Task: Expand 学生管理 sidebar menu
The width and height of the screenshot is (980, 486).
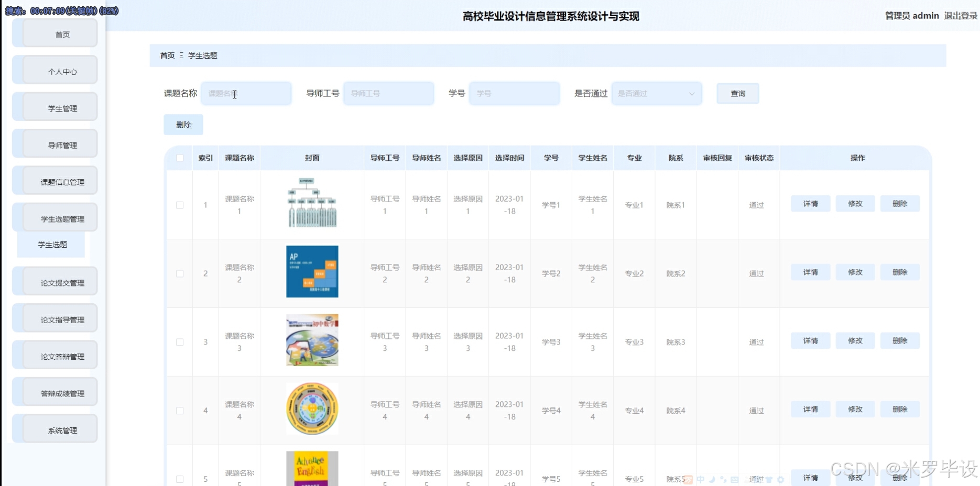Action: click(x=55, y=107)
